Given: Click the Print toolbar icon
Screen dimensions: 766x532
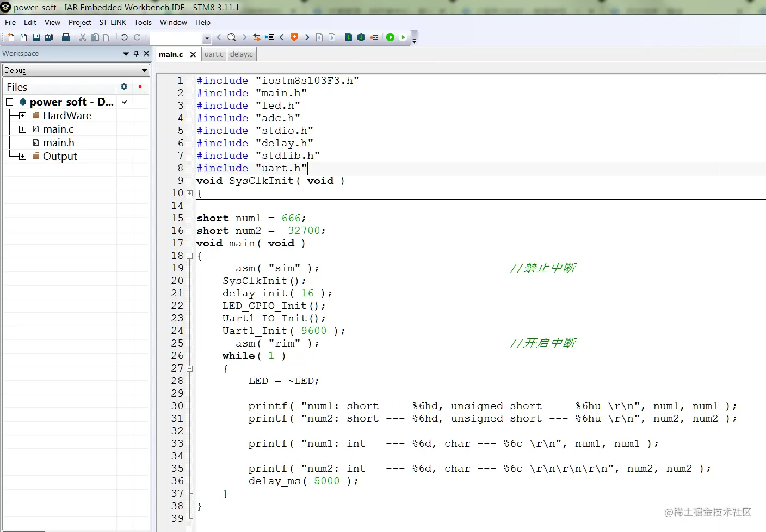Looking at the screenshot, I should coord(66,38).
